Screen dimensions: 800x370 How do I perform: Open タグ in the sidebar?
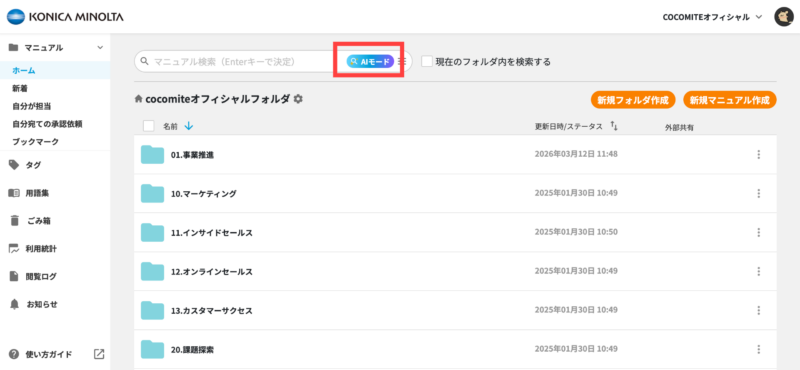34,165
